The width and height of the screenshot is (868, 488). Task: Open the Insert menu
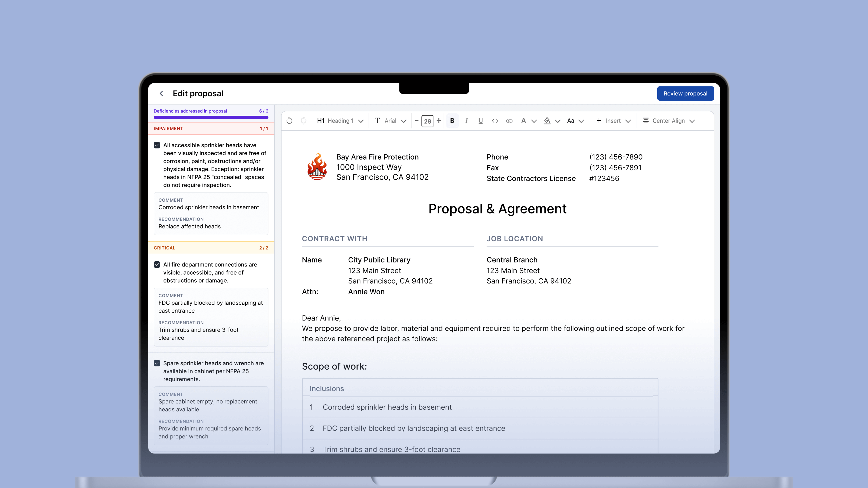point(613,121)
